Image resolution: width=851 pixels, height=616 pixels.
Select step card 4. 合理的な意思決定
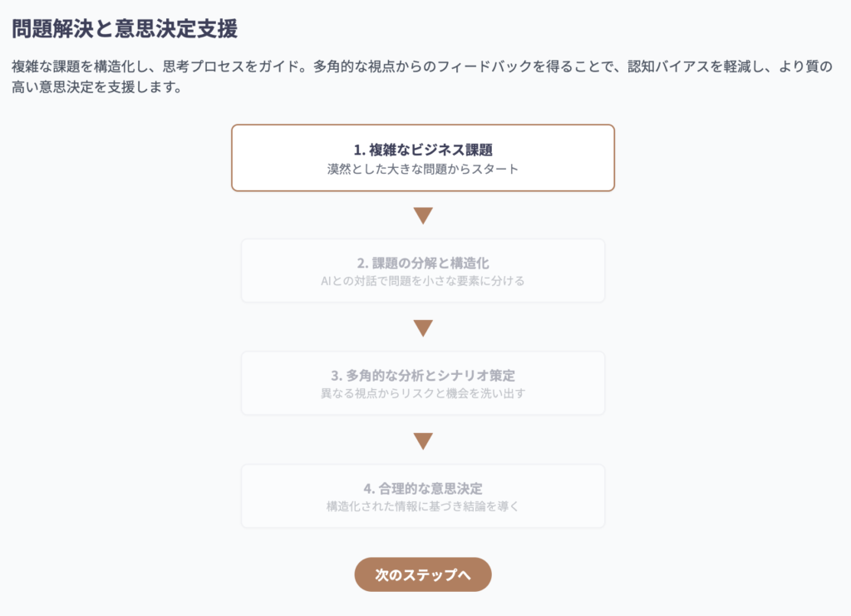point(423,496)
